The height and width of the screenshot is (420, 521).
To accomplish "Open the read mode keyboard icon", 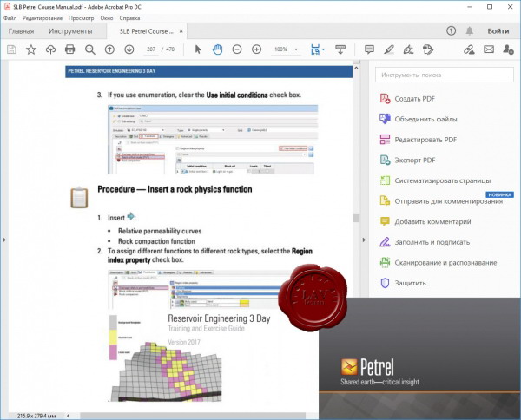I will tap(340, 49).
